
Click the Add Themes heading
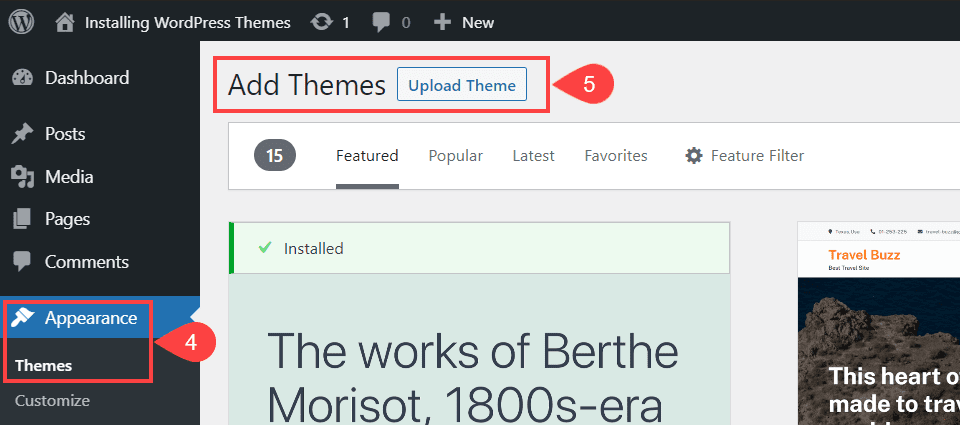(307, 85)
